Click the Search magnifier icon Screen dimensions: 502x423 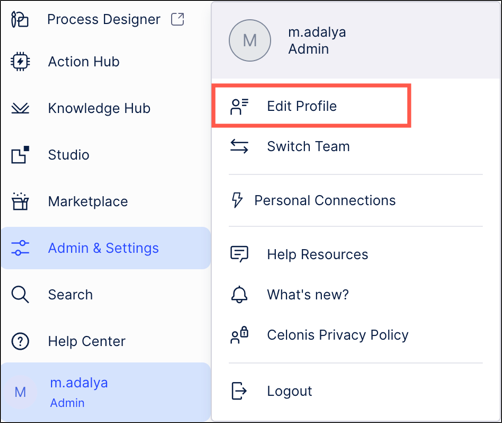[20, 295]
